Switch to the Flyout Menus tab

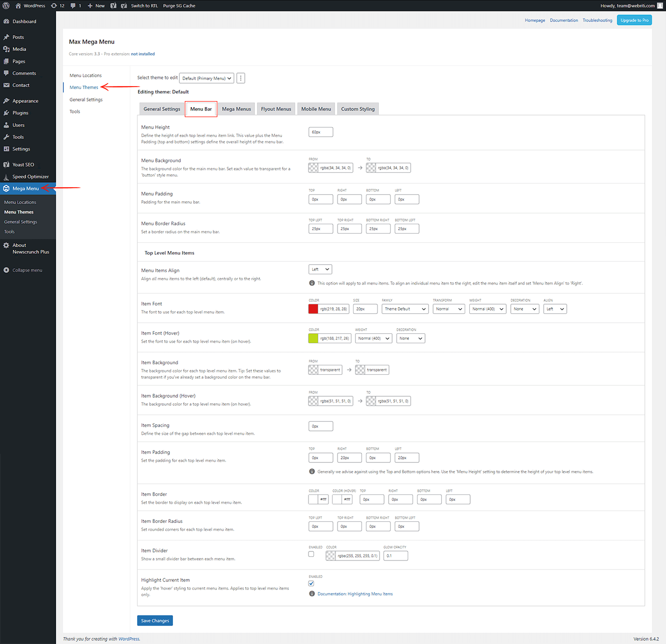(276, 109)
